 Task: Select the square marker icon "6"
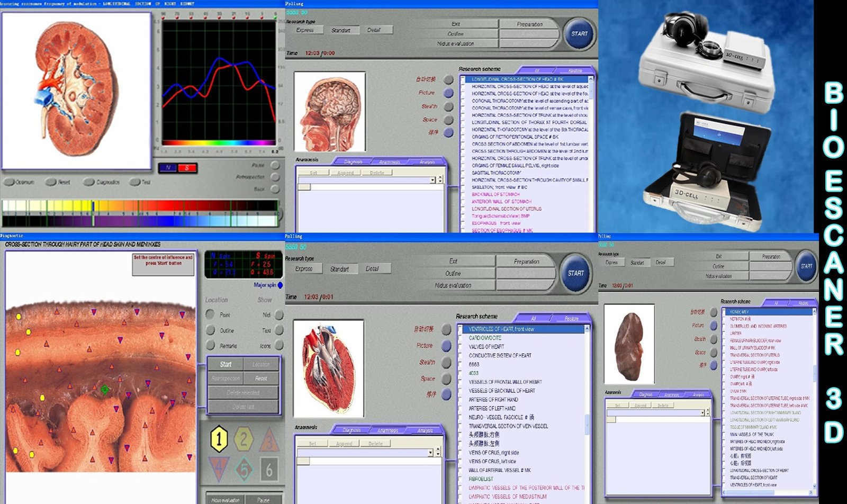269,469
